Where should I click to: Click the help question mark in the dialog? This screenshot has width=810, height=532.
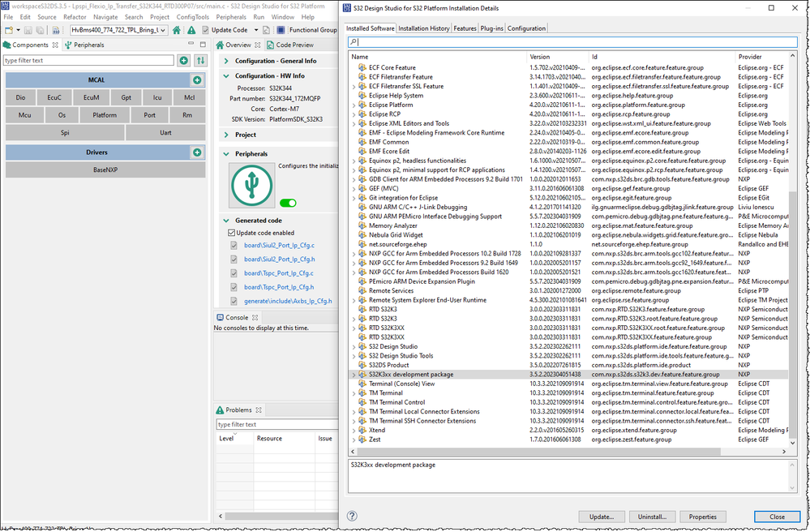click(352, 517)
